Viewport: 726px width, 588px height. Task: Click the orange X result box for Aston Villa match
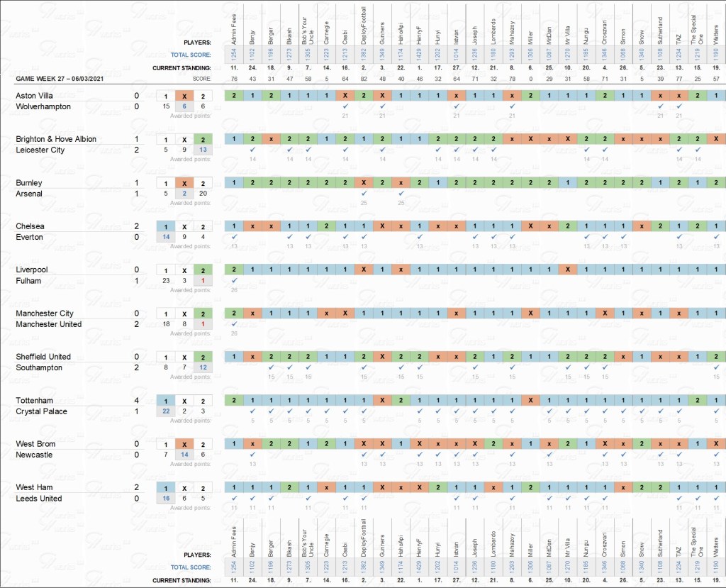184,96
